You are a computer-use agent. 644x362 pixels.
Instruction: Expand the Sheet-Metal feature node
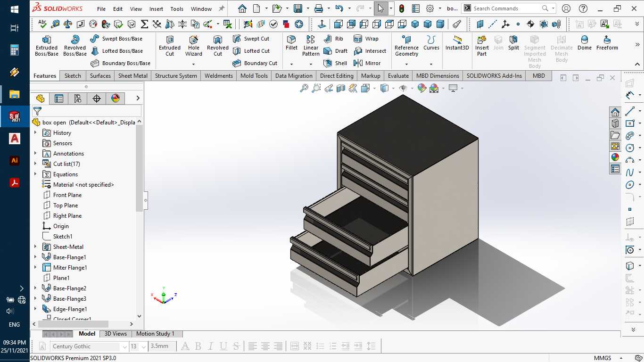point(35,247)
